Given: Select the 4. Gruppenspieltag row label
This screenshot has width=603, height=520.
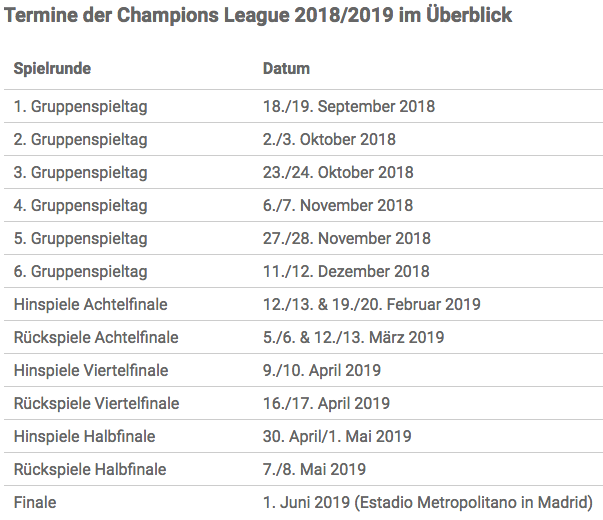Looking at the screenshot, I should click(81, 206).
